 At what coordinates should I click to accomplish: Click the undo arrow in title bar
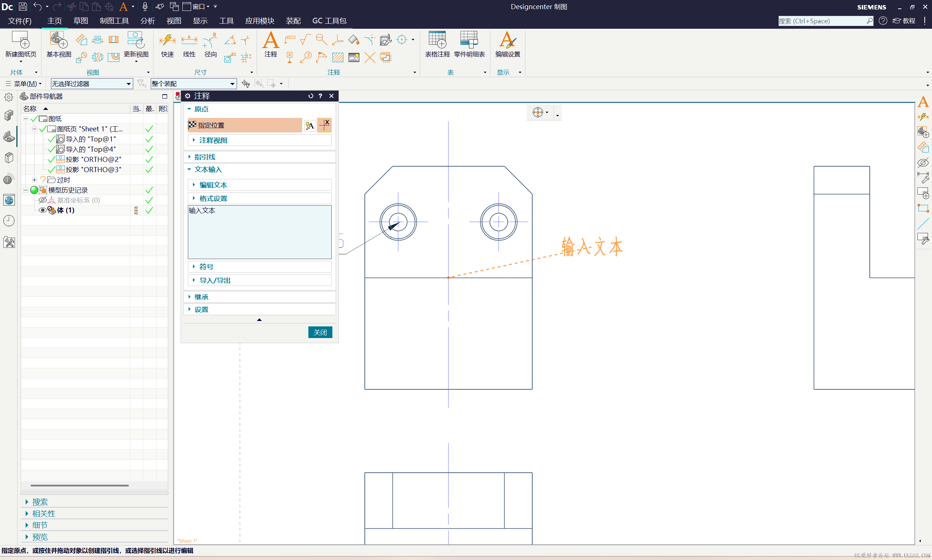click(37, 7)
